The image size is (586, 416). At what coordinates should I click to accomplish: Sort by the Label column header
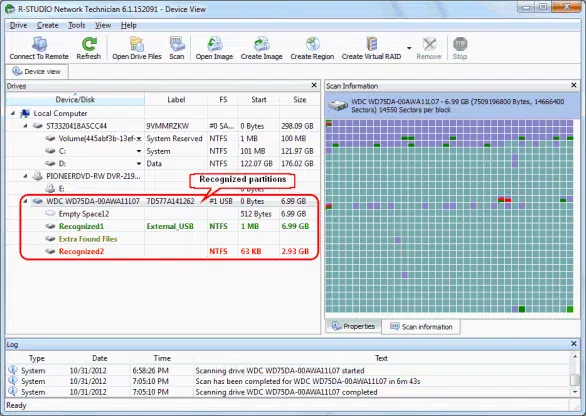click(x=176, y=99)
